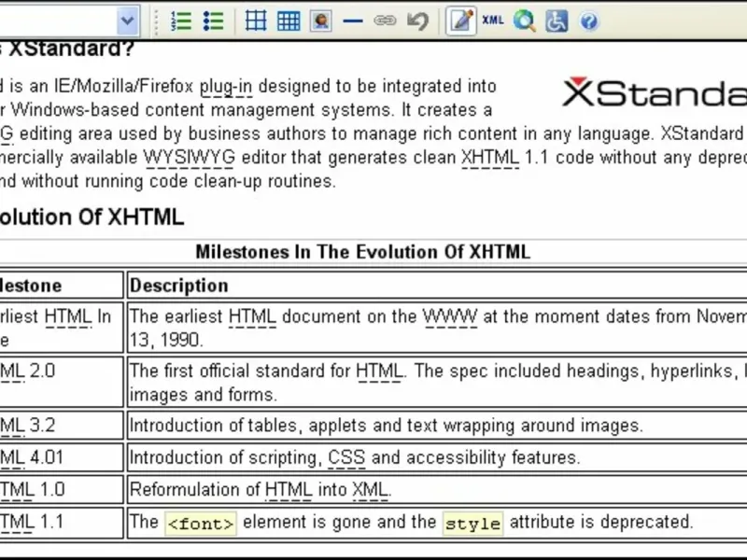Open the styles dropdown arrow
The image size is (747, 560).
click(x=128, y=21)
